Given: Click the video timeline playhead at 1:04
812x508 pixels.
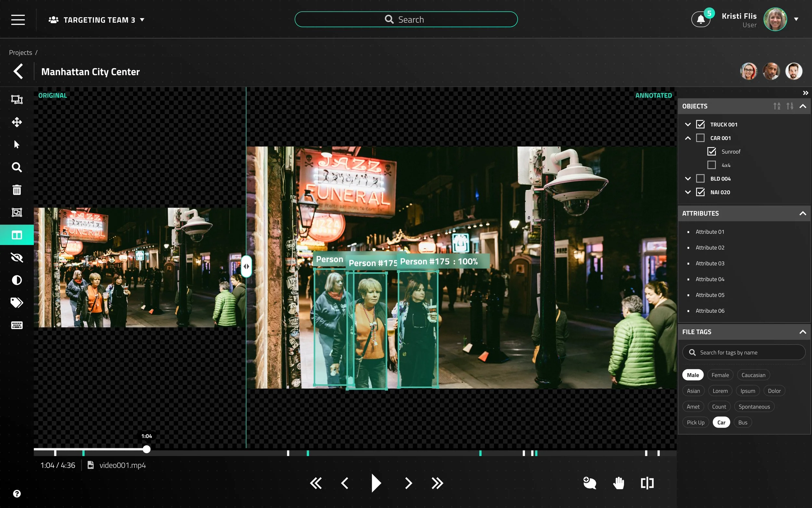Looking at the screenshot, I should 146,449.
